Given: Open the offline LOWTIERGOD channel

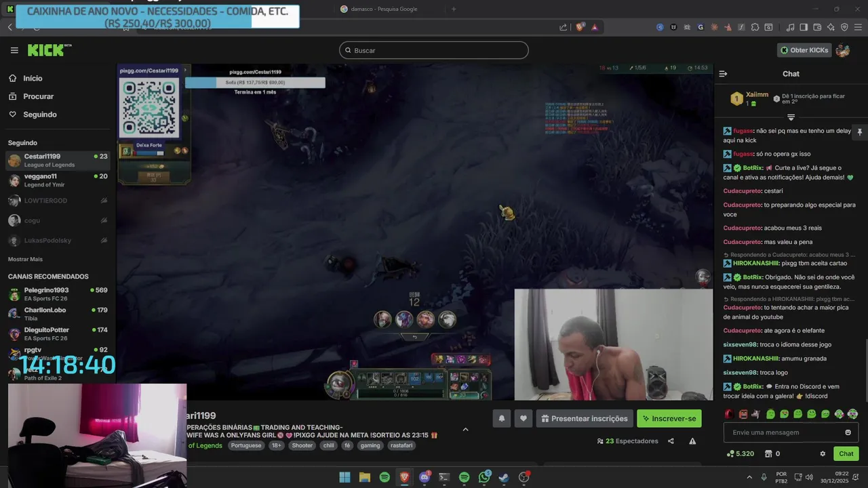Looking at the screenshot, I should [x=58, y=201].
